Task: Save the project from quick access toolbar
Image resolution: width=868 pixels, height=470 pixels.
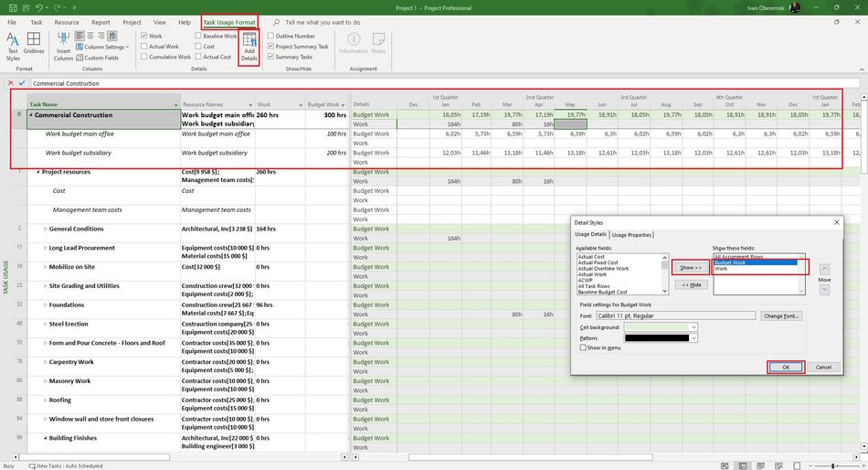Action: click(x=13, y=7)
